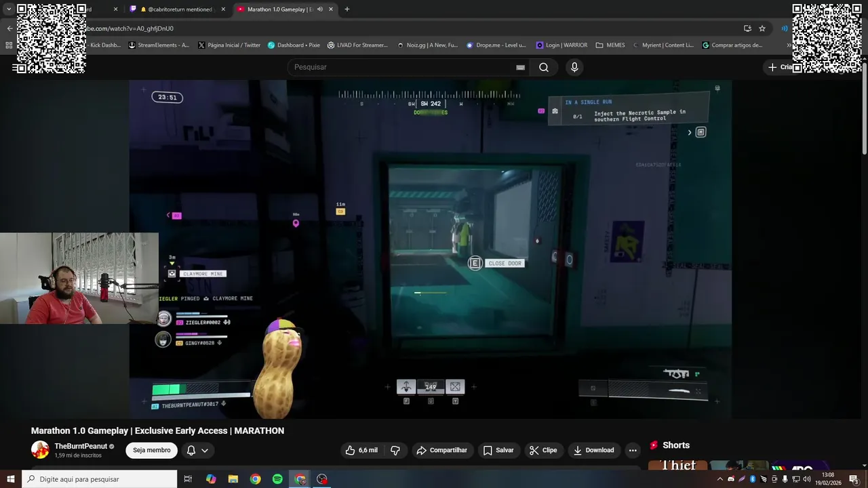Click the Seja membro button
Screen dimensions: 868x488
pyautogui.click(x=151, y=450)
